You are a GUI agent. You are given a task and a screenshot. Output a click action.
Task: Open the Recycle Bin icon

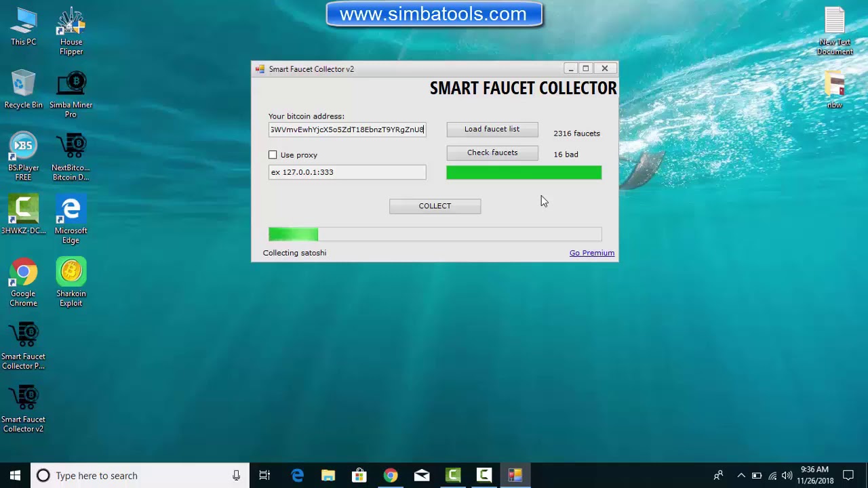(x=23, y=90)
